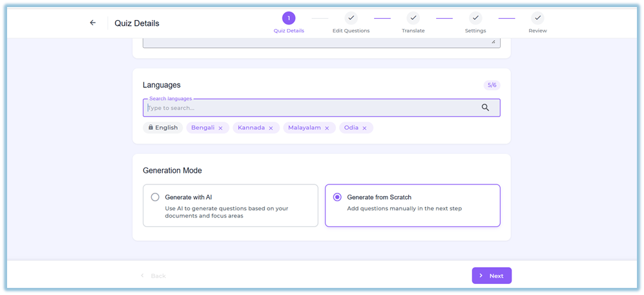
Task: Click the resize handle of the text area
Action: coord(493,41)
